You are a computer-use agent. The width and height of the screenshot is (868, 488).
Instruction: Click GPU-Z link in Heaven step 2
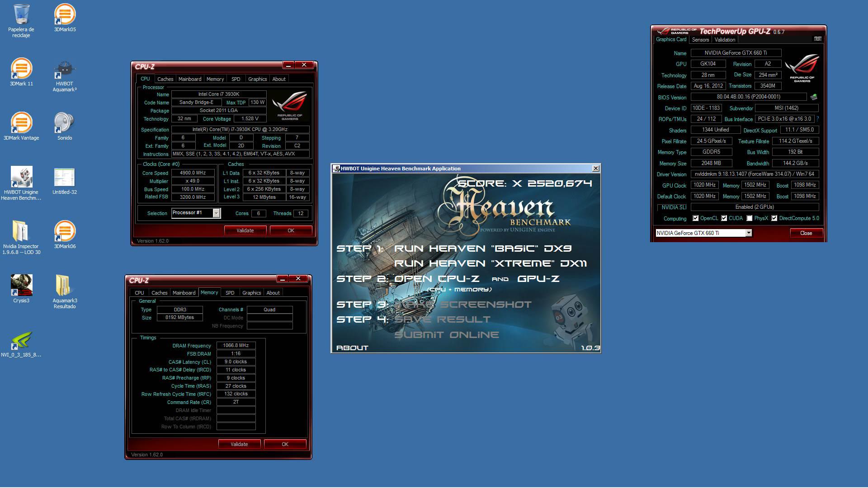point(538,279)
